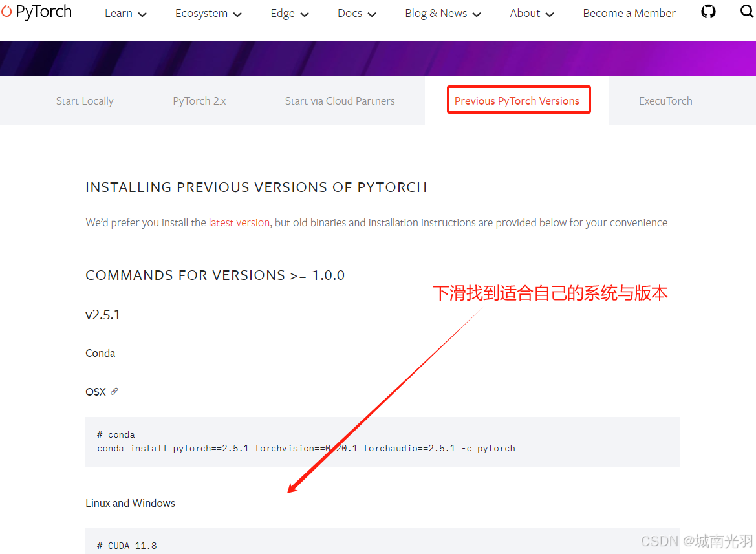This screenshot has height=554, width=756.
Task: Click the '# conda' comment line
Action: pos(116,434)
